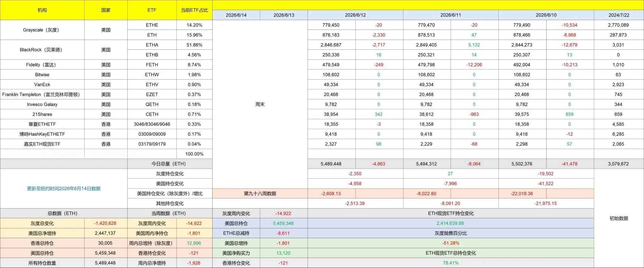Select the 51.86% share cell
Screen dimensions: 644x268
(194, 45)
